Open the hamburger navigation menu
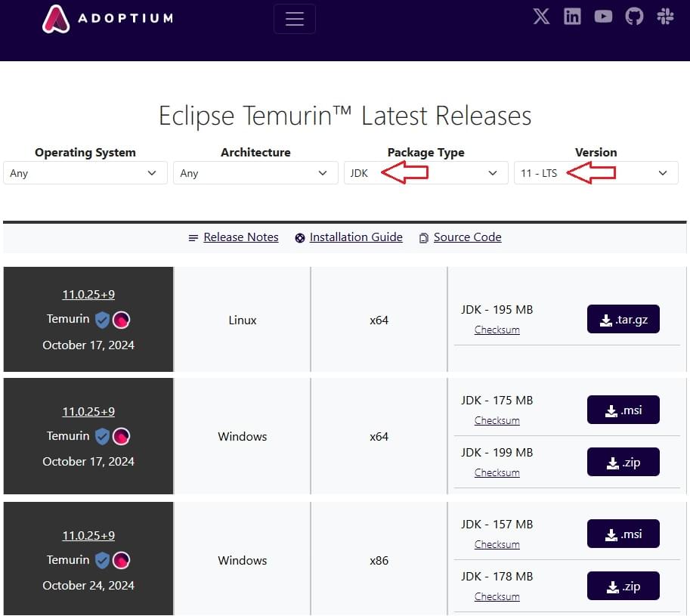 295,19
